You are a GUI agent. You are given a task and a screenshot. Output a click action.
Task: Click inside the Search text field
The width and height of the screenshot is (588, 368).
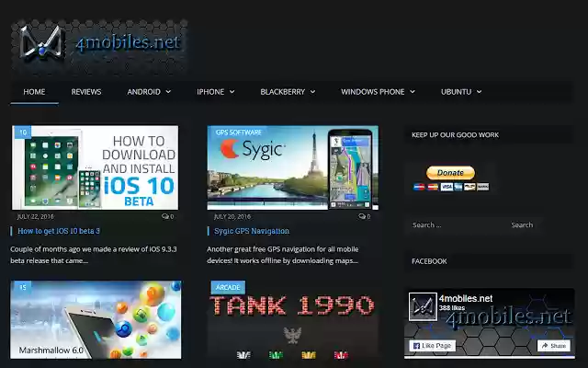(x=455, y=224)
